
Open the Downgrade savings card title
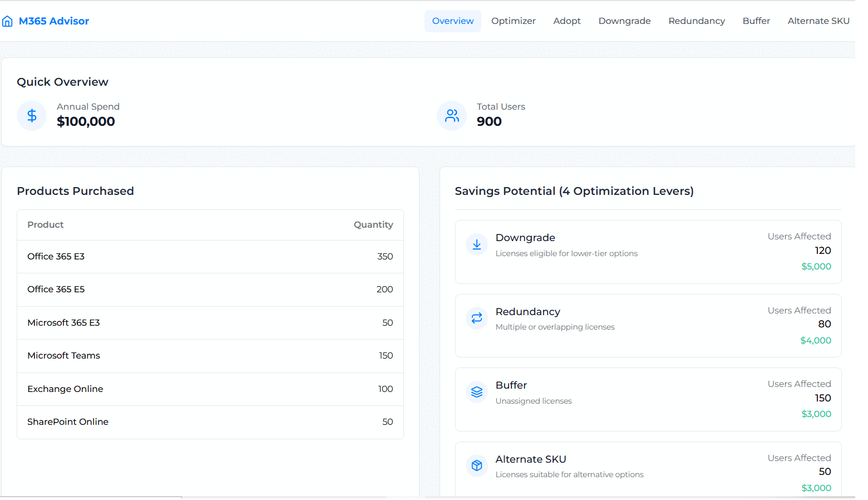coord(525,238)
